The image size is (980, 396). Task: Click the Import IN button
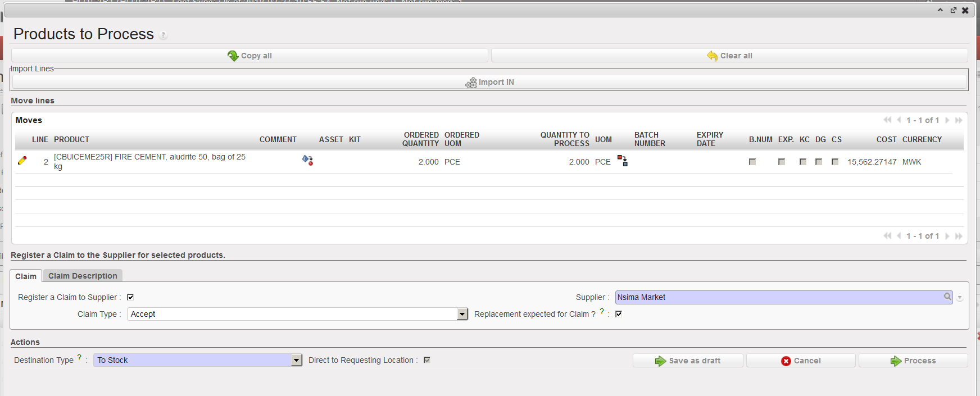489,82
